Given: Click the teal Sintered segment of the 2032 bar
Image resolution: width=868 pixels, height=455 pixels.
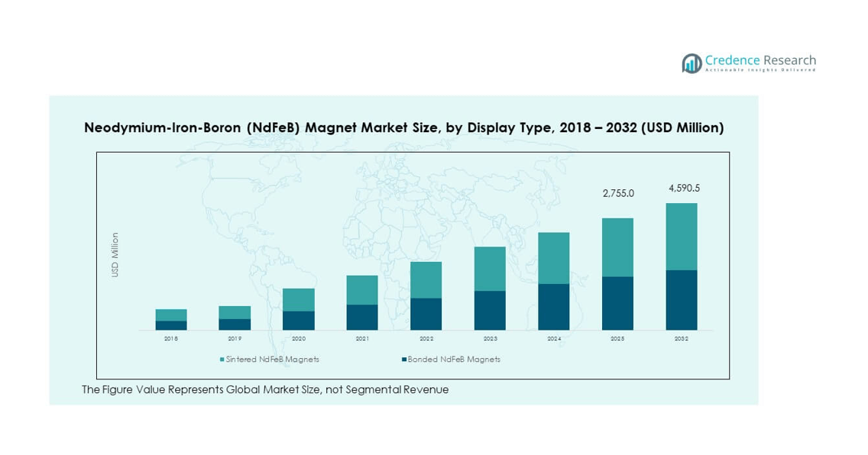Looking at the screenshot, I should click(682, 237).
